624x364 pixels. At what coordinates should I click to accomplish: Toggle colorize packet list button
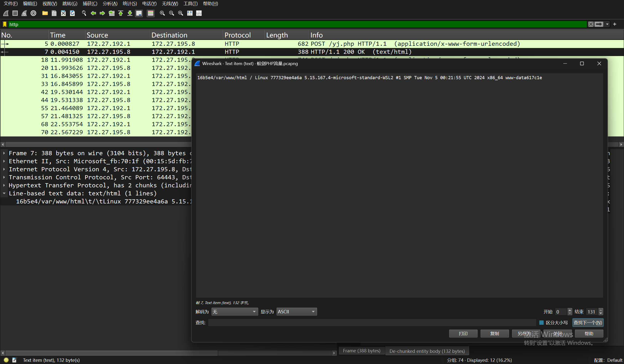(151, 13)
